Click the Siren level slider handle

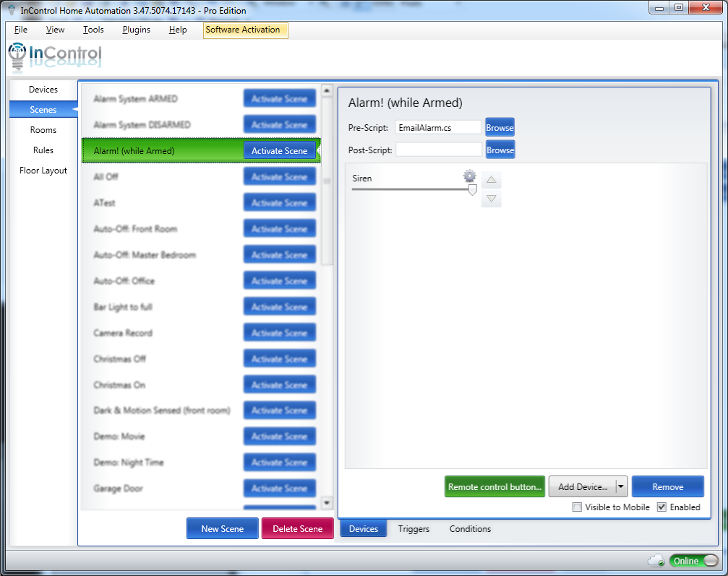(x=472, y=190)
